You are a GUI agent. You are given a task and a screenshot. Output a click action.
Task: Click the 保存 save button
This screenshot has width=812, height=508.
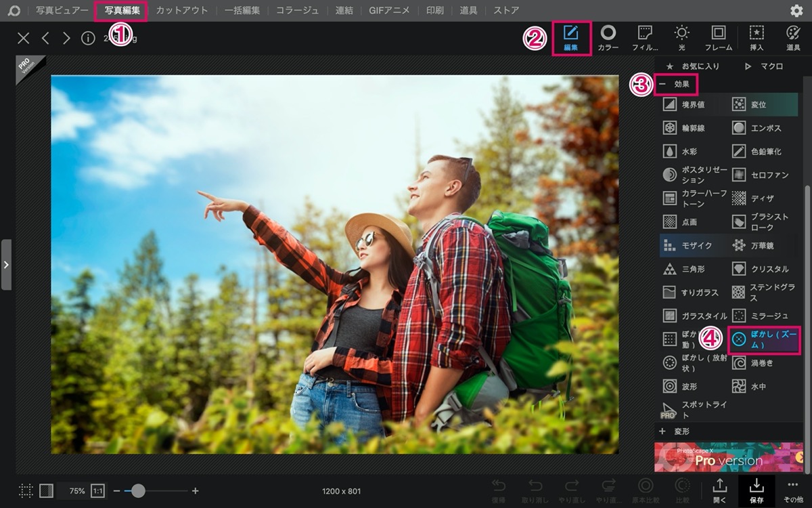click(x=756, y=491)
